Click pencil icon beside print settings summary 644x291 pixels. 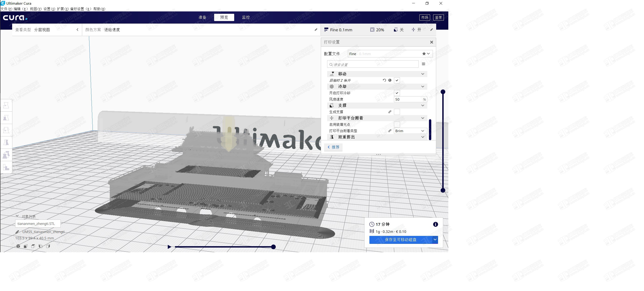point(432,29)
